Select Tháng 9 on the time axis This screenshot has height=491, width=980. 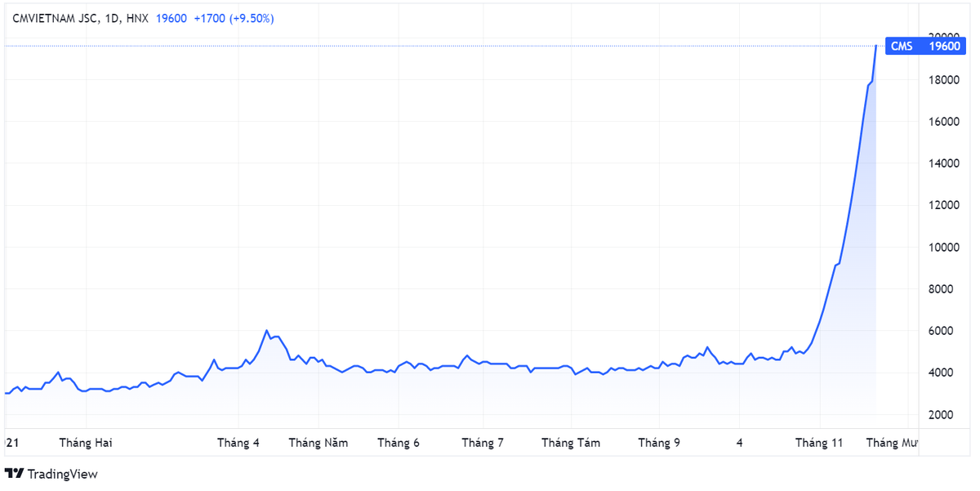[659, 443]
